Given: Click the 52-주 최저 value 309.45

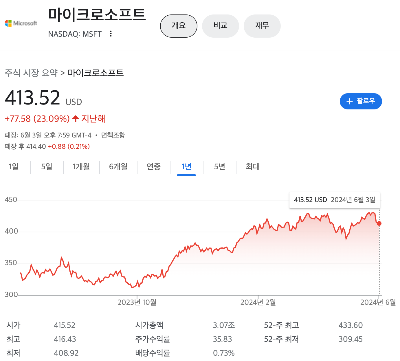Looking at the screenshot, I should [x=351, y=339].
